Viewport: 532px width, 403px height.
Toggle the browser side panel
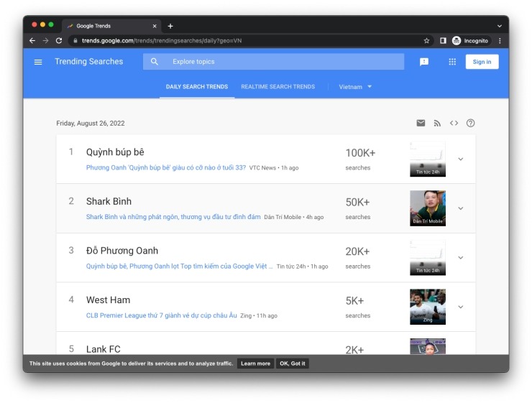pos(443,41)
